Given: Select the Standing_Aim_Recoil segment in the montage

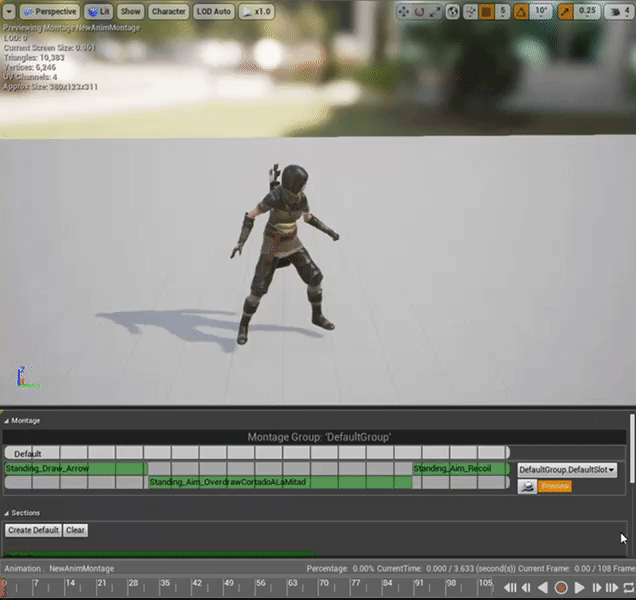Looking at the screenshot, I should [459, 468].
